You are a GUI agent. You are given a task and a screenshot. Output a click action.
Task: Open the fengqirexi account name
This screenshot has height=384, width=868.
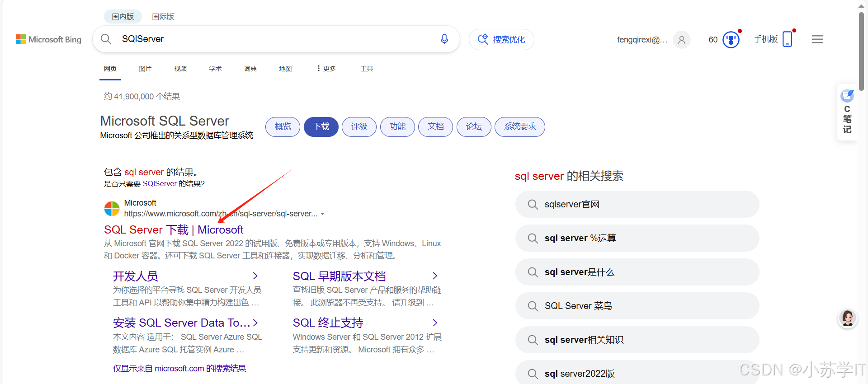tap(642, 40)
